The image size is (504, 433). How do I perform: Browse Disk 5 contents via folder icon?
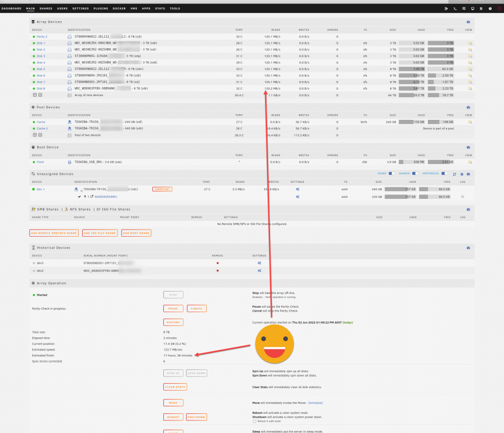coord(470,69)
